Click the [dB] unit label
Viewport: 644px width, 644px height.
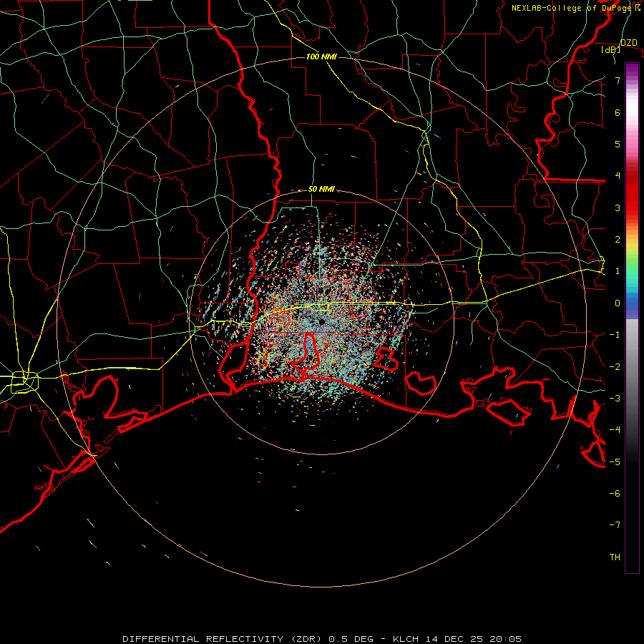coord(611,50)
